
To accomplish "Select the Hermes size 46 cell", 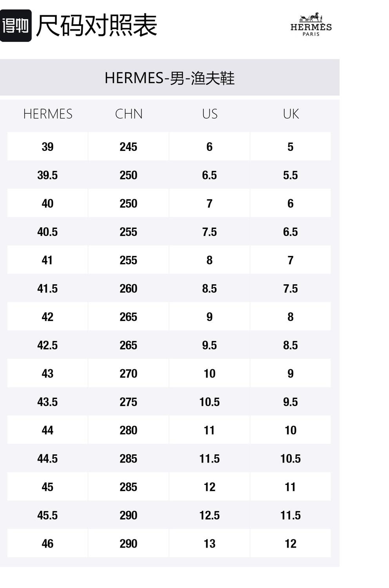I will tap(47, 544).
